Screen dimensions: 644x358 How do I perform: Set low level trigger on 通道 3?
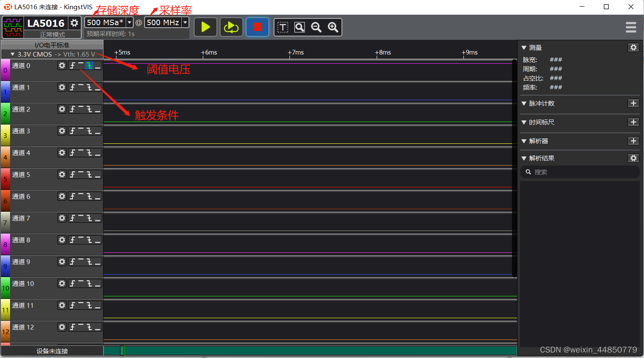(x=98, y=131)
